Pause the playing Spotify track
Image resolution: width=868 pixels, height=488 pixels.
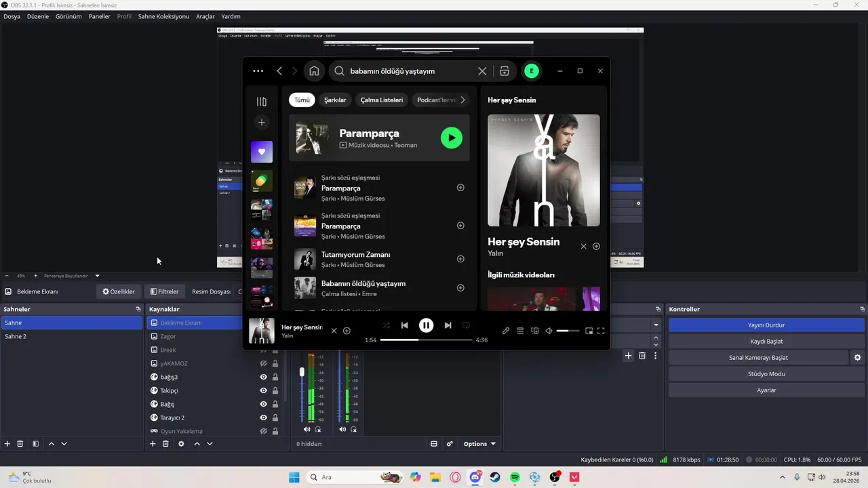[426, 325]
